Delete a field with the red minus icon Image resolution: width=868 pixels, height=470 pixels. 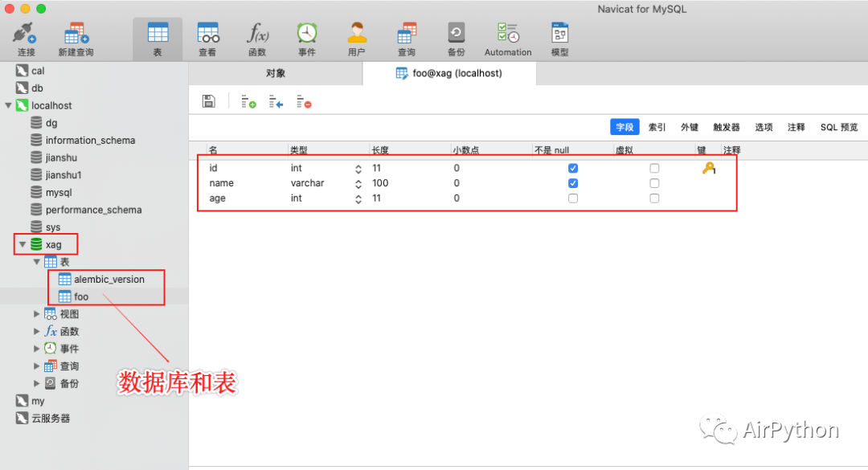pyautogui.click(x=303, y=100)
